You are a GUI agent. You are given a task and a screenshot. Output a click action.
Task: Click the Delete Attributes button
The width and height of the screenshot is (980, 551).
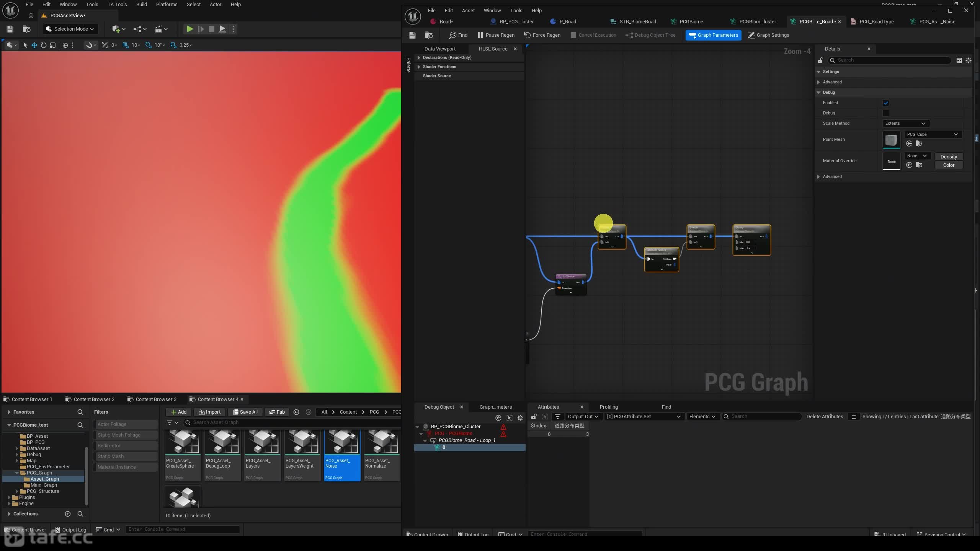[825, 416]
